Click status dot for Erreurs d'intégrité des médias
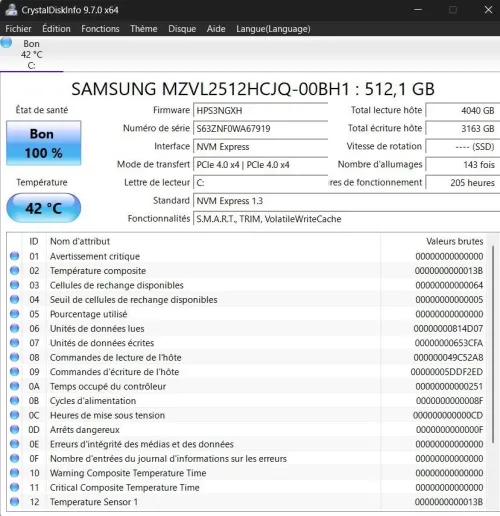The width and height of the screenshot is (500, 516). tap(14, 444)
